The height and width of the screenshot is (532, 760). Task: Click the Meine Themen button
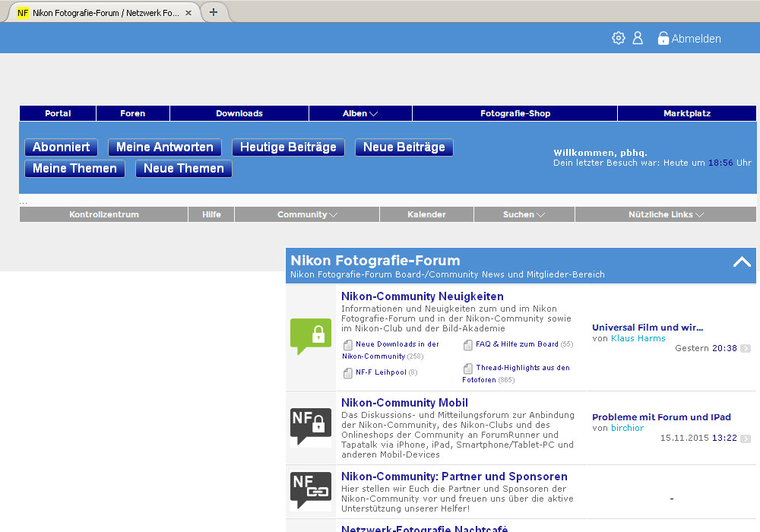(x=74, y=169)
